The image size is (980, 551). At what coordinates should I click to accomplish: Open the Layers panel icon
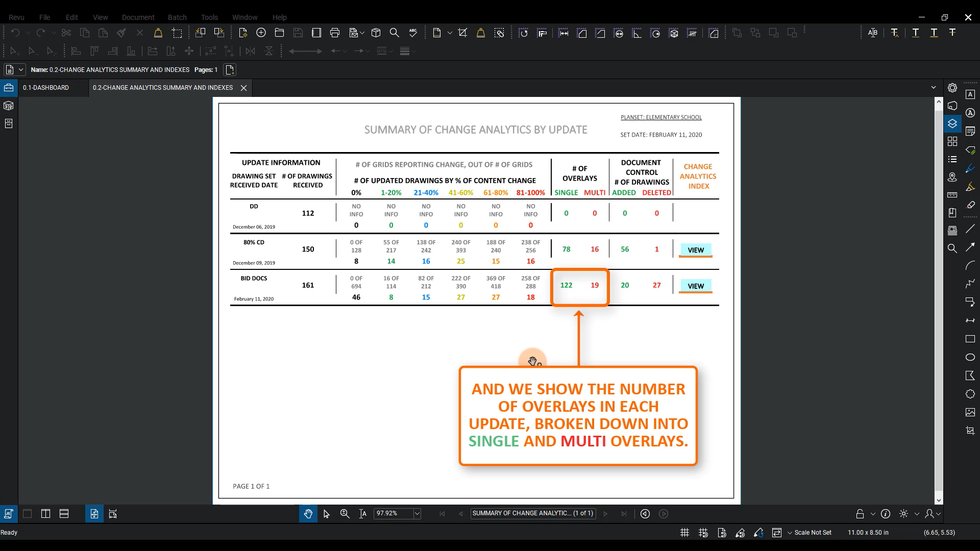click(952, 123)
